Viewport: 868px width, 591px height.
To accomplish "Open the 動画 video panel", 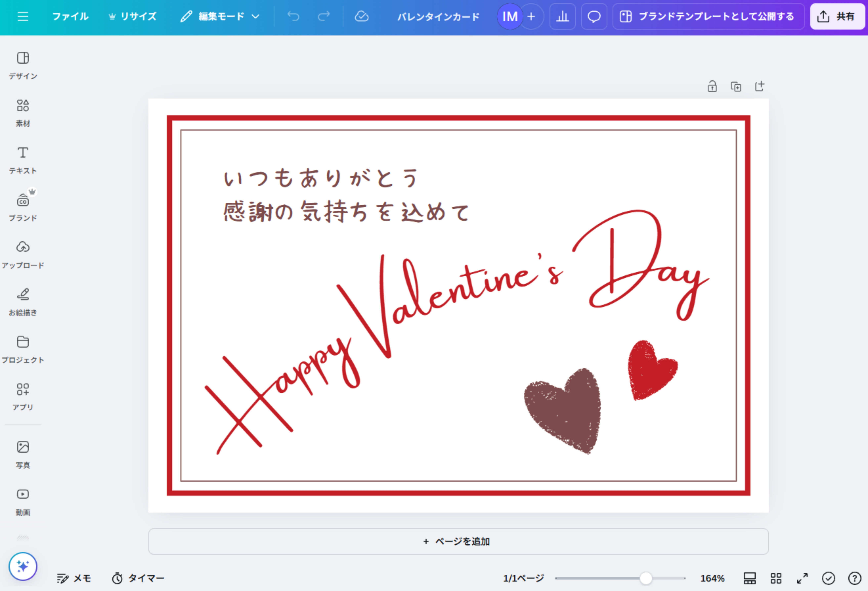I will [x=23, y=500].
